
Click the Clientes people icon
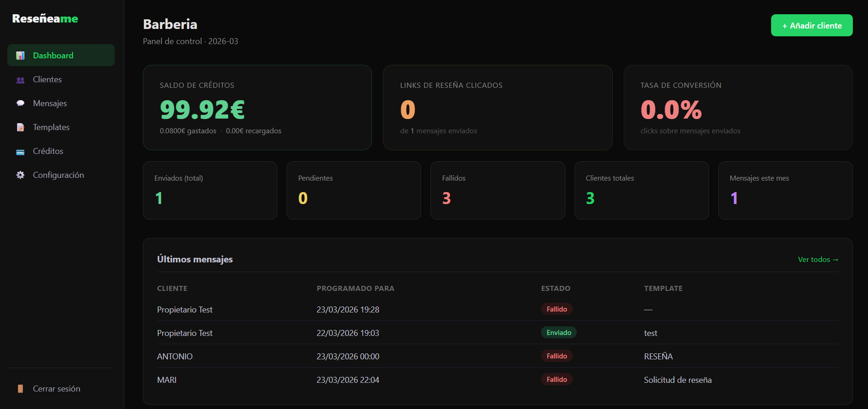pyautogui.click(x=20, y=80)
